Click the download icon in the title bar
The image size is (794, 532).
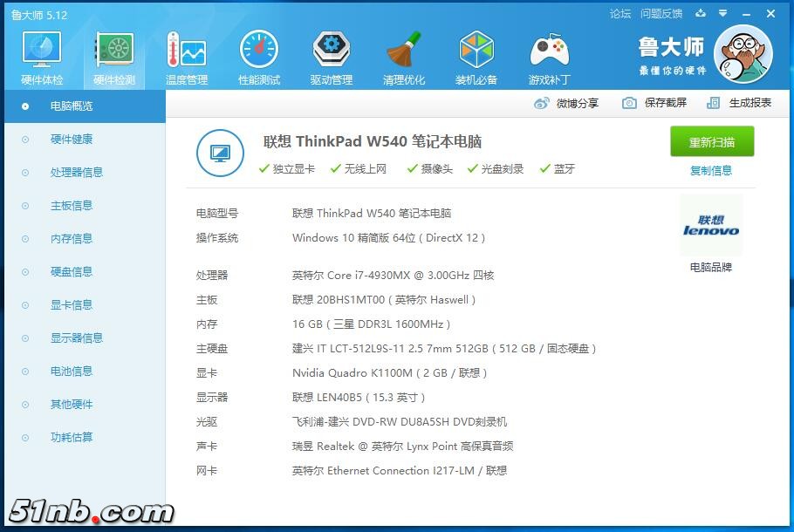tap(701, 14)
